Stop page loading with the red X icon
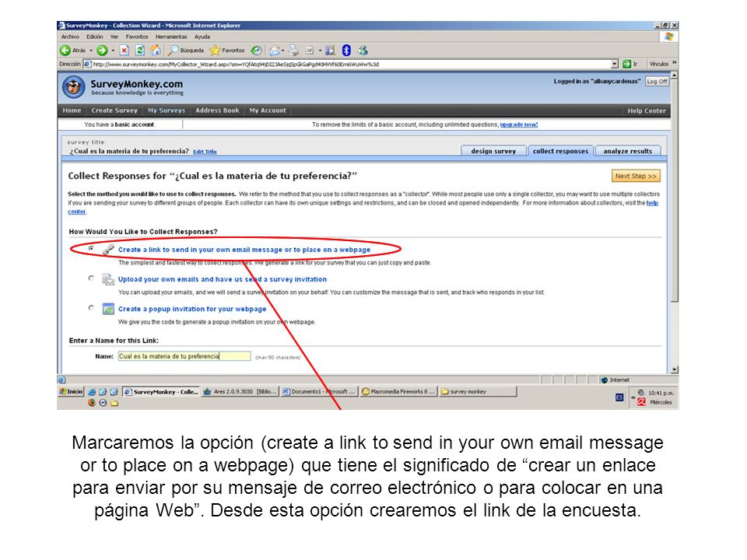 124,50
